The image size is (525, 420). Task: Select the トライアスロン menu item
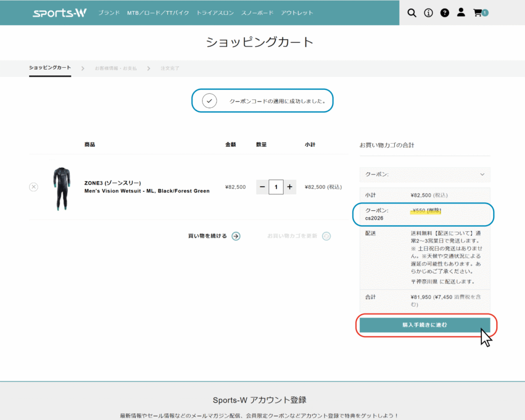tap(215, 13)
